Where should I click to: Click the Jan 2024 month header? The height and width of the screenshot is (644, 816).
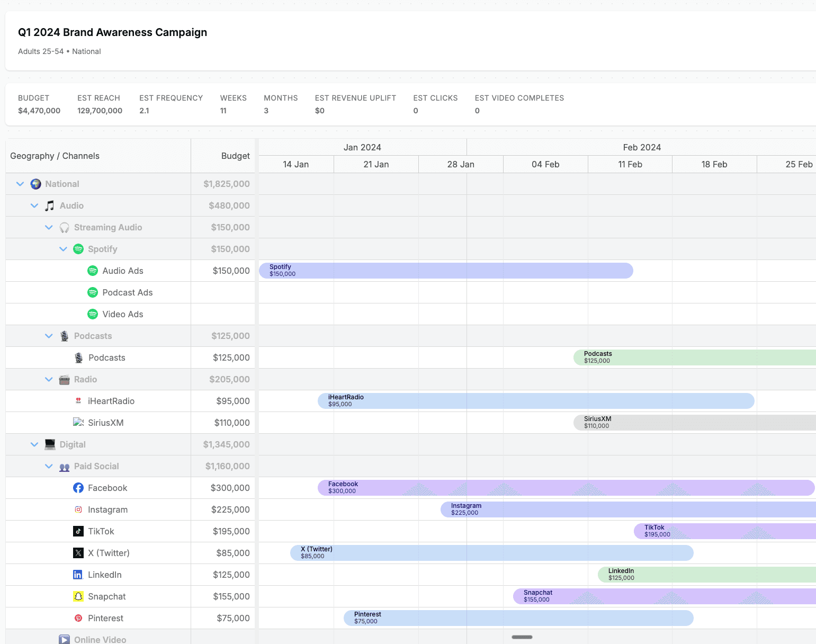pos(363,147)
